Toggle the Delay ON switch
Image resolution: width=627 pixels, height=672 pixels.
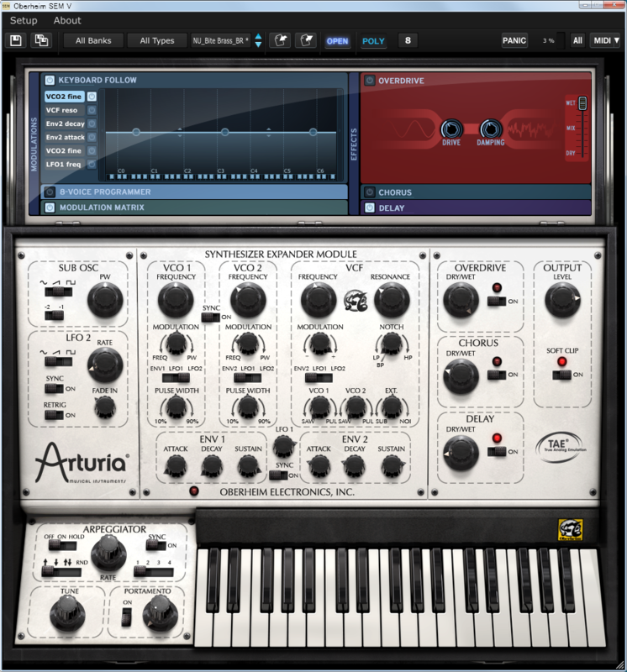497,451
